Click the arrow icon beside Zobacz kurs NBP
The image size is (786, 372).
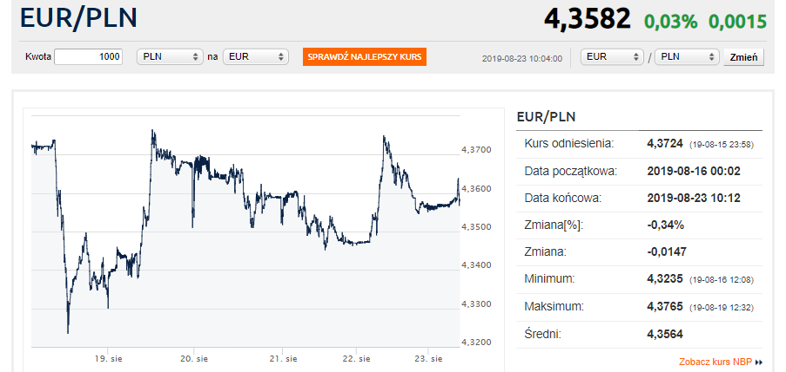click(759, 362)
